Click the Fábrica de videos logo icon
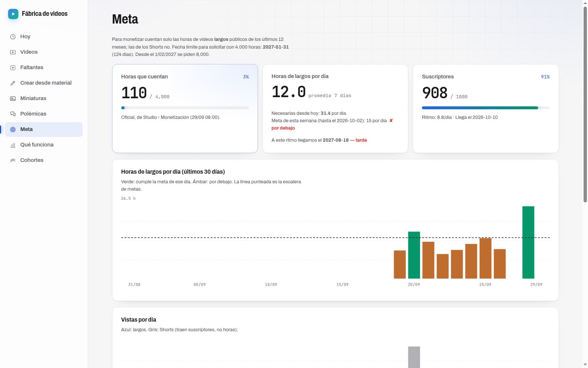The image size is (588, 368). [13, 14]
